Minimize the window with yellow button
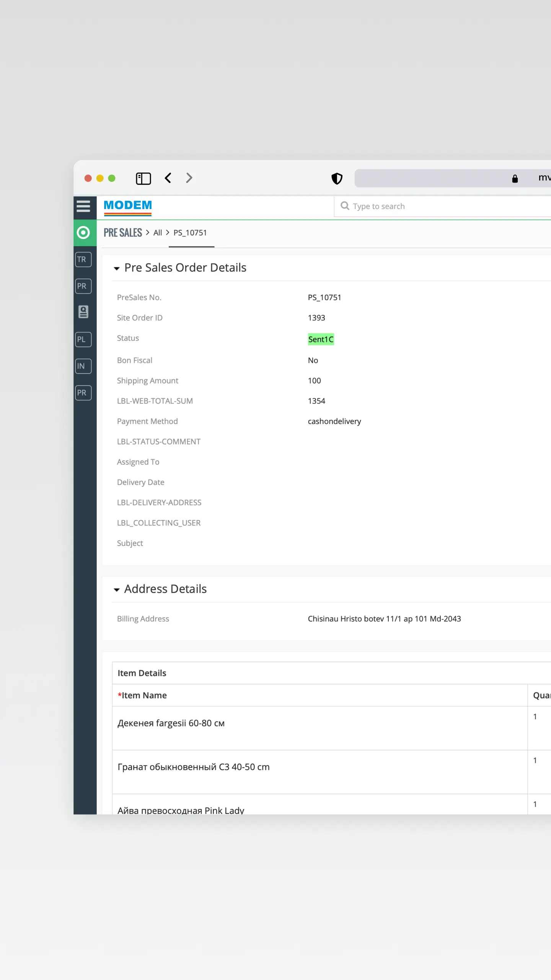Viewport: 551px width, 980px height. pos(100,178)
